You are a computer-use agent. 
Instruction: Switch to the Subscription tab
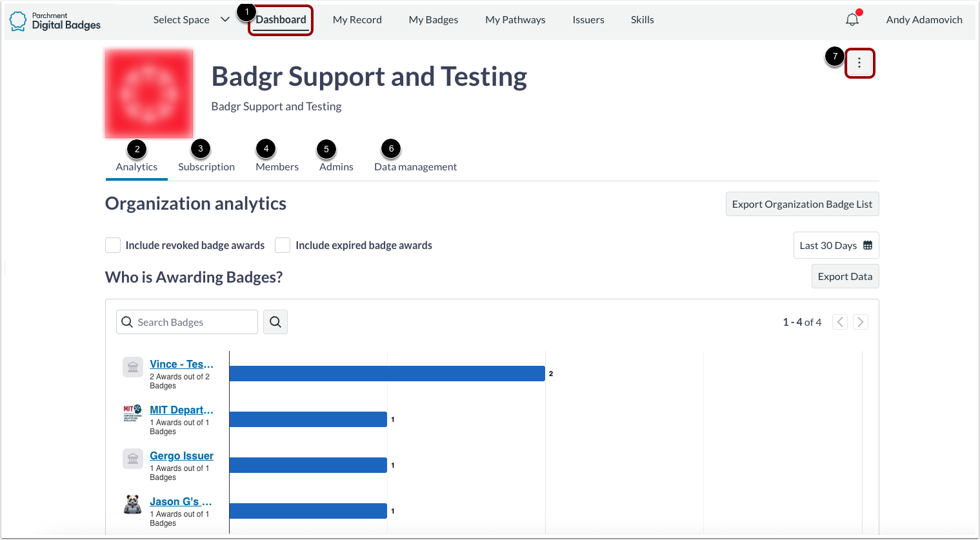206,166
